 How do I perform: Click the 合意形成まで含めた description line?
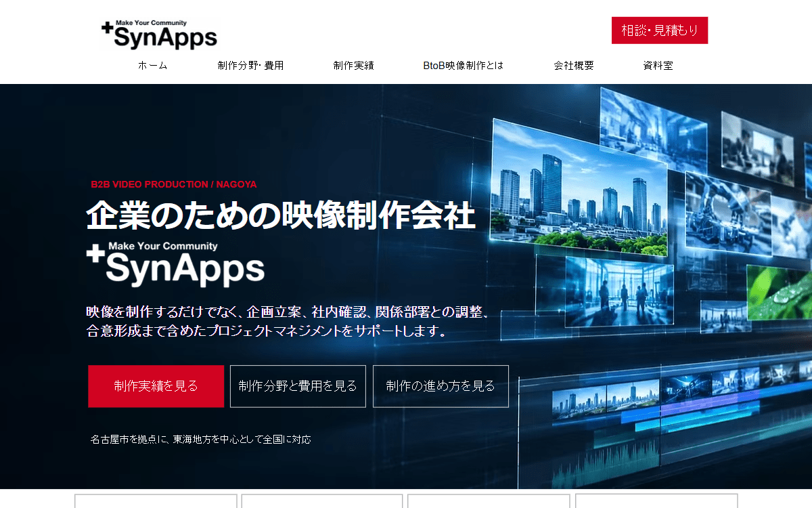click(267, 332)
